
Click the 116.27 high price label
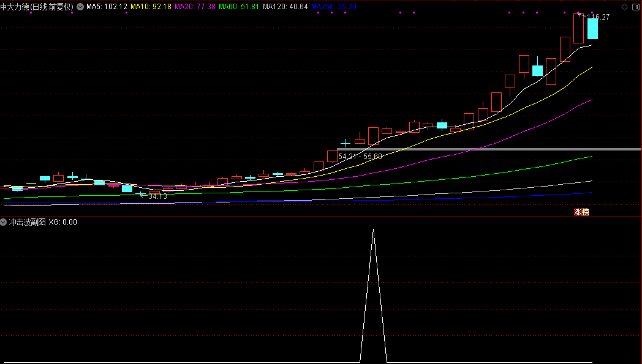click(598, 17)
